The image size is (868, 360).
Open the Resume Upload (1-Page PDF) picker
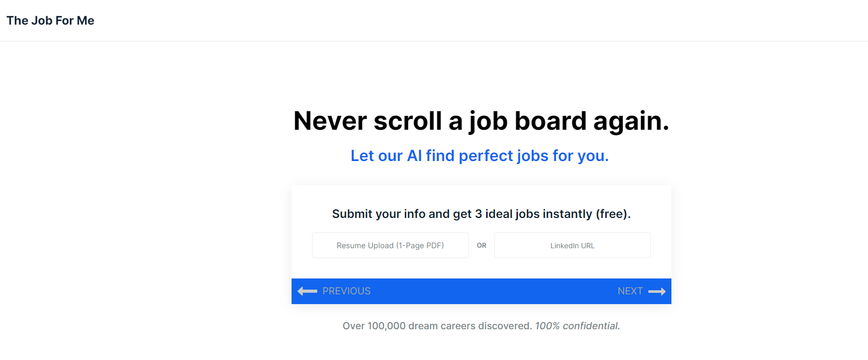click(390, 245)
